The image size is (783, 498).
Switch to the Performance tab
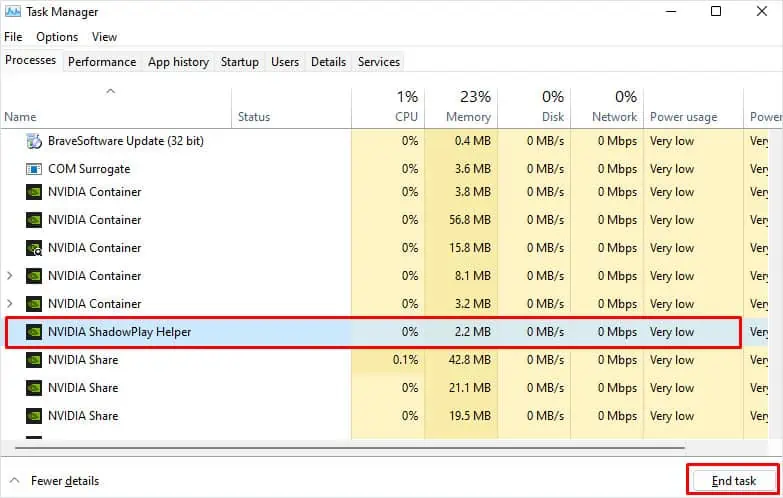point(102,62)
